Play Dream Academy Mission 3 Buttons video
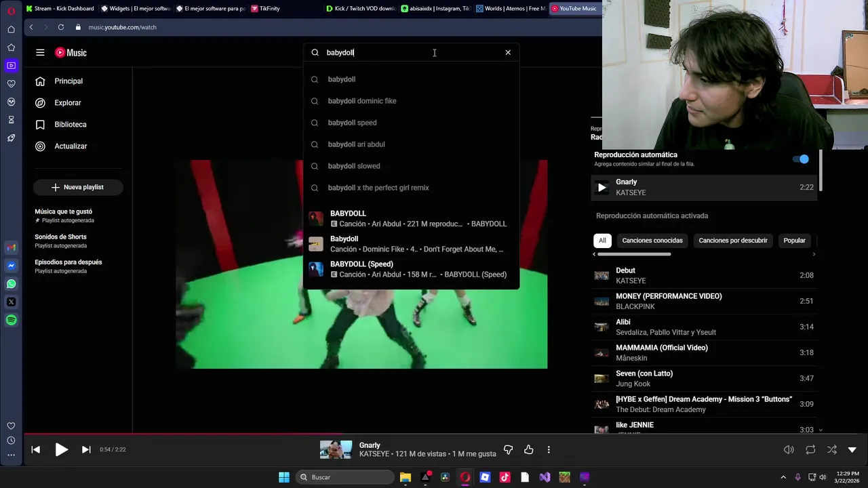 click(704, 404)
